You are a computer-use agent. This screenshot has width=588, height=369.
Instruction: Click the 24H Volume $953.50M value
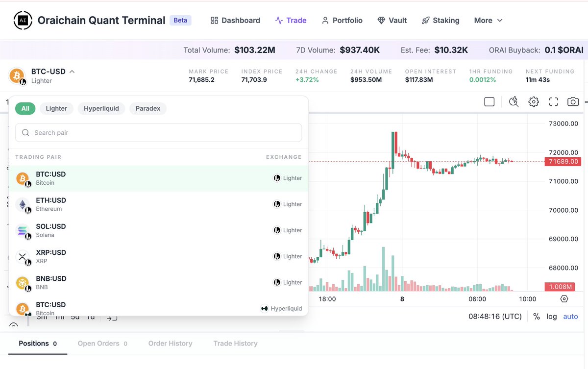(366, 80)
